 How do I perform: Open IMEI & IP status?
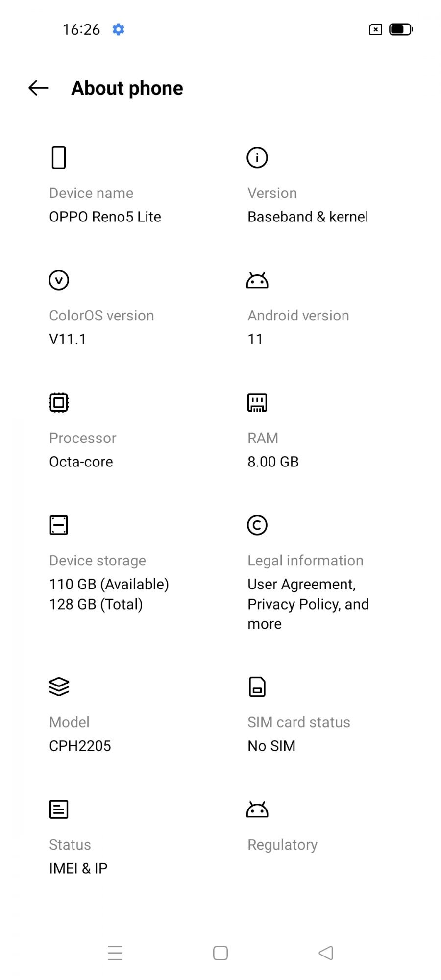(78, 868)
